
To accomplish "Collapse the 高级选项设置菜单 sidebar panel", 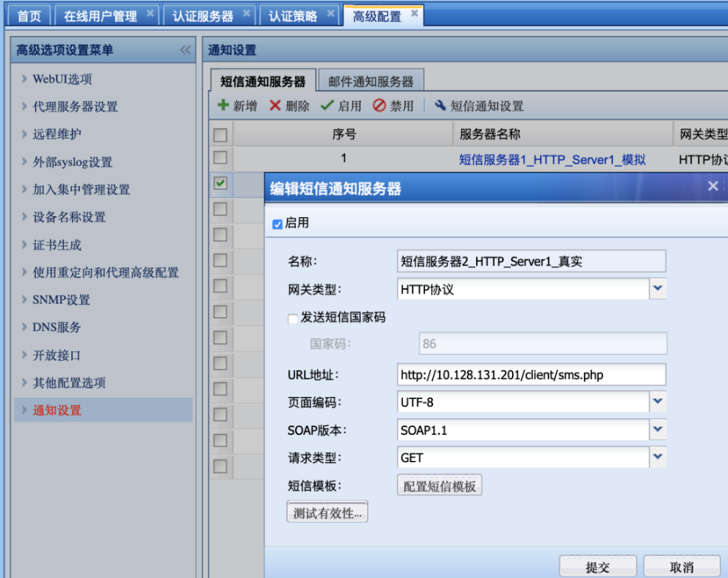I will [x=186, y=50].
